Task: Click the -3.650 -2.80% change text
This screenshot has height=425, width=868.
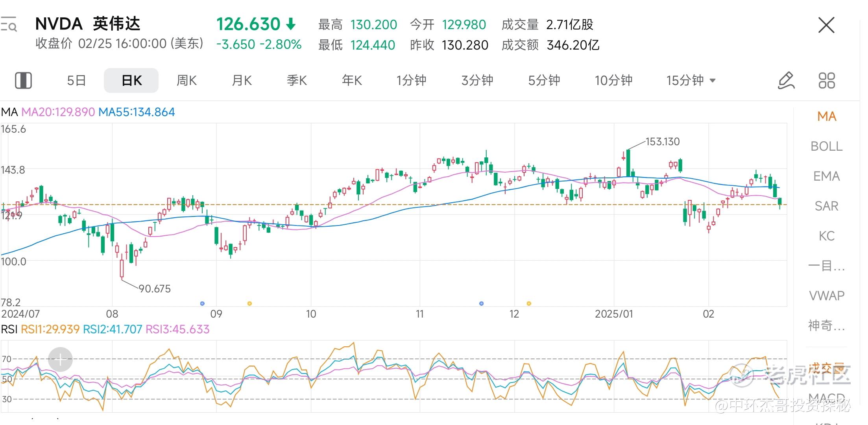Action: click(x=259, y=44)
